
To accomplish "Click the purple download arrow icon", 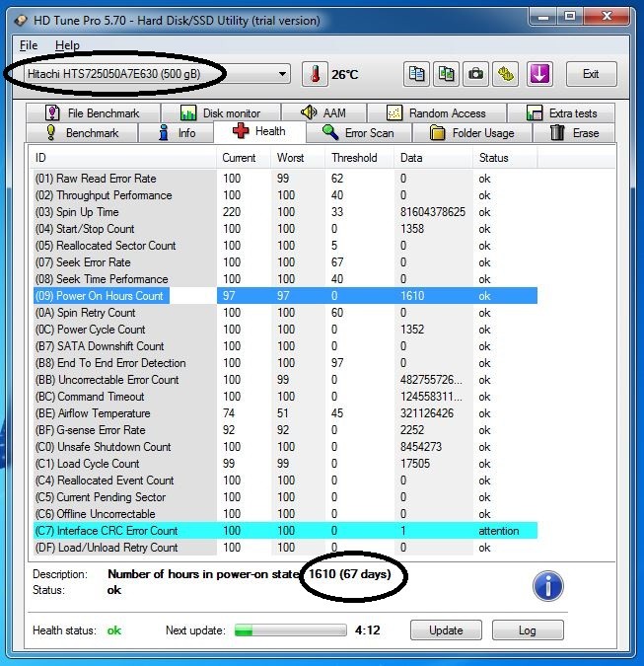I will coord(539,74).
